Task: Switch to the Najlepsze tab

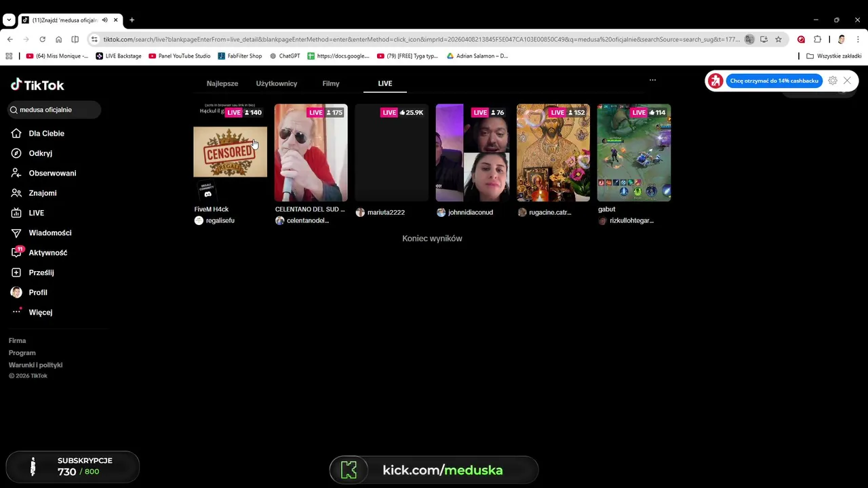Action: tap(222, 83)
